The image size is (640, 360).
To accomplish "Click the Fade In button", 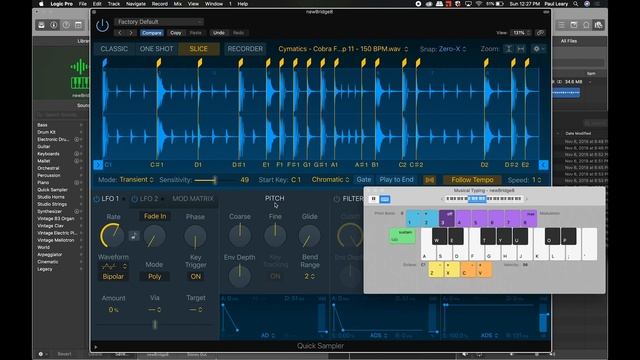I will click(x=155, y=216).
